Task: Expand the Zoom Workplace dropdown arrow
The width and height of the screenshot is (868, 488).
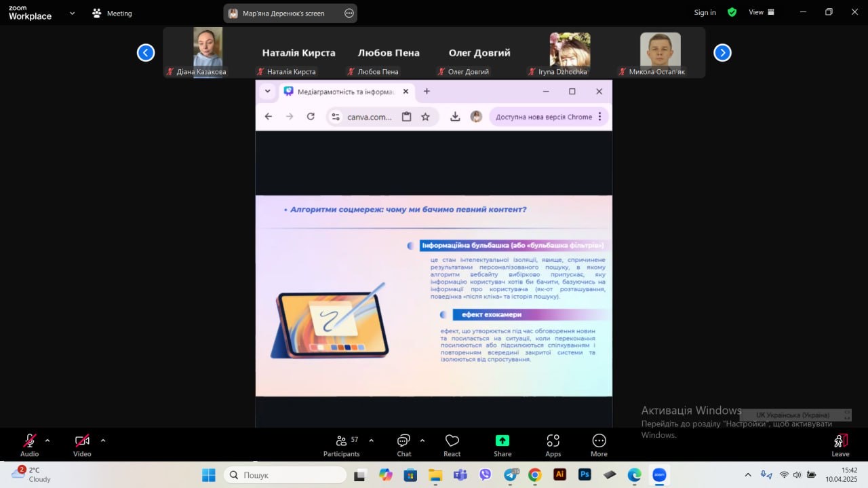Action: 73,13
